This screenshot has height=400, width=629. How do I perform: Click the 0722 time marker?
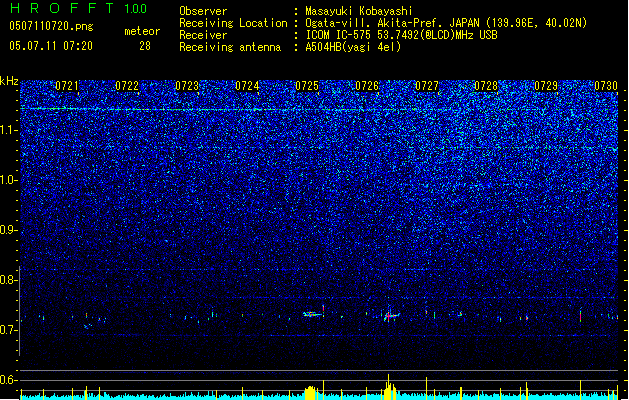pyautogui.click(x=127, y=86)
